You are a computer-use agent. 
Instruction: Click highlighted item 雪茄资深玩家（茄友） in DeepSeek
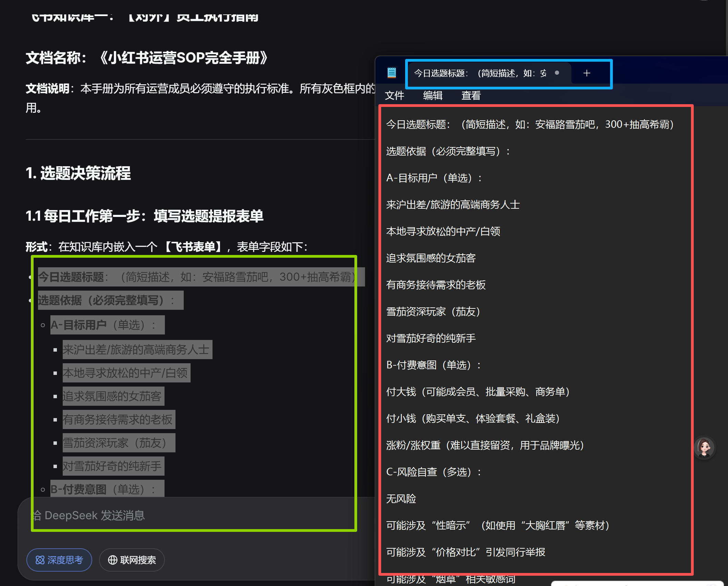119,443
